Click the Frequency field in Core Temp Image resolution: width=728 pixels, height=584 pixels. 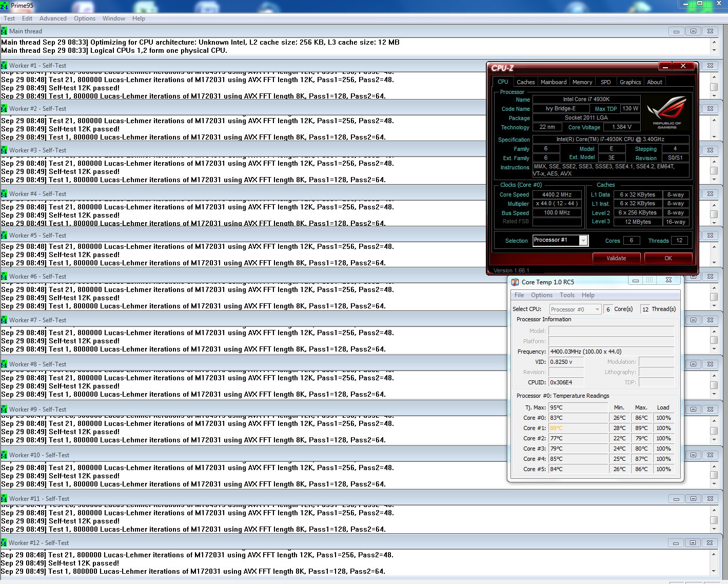click(x=611, y=352)
